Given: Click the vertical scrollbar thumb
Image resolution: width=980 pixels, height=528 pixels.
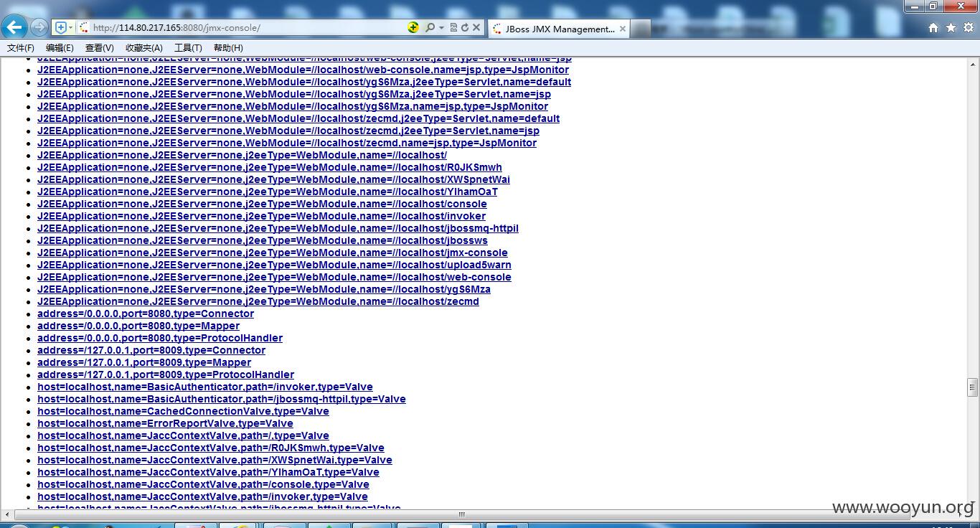Looking at the screenshot, I should click(x=973, y=387).
